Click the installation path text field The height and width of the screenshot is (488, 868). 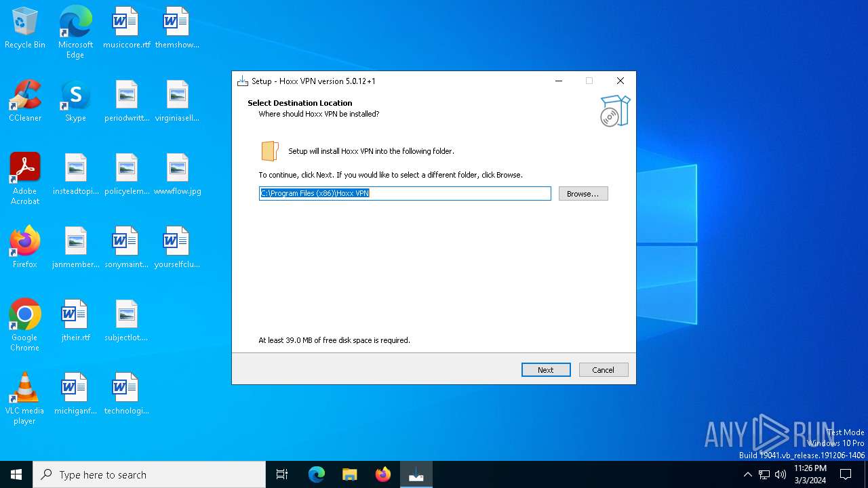tap(405, 193)
